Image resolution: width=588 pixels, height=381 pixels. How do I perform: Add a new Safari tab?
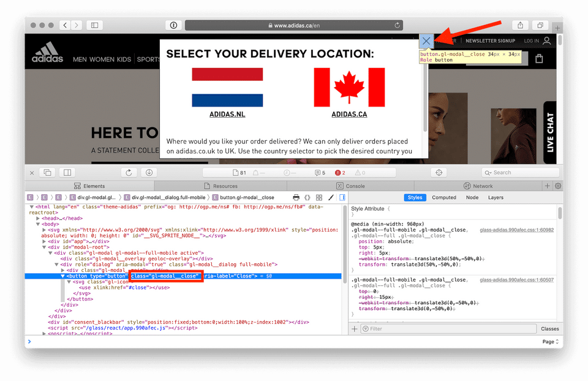[557, 28]
